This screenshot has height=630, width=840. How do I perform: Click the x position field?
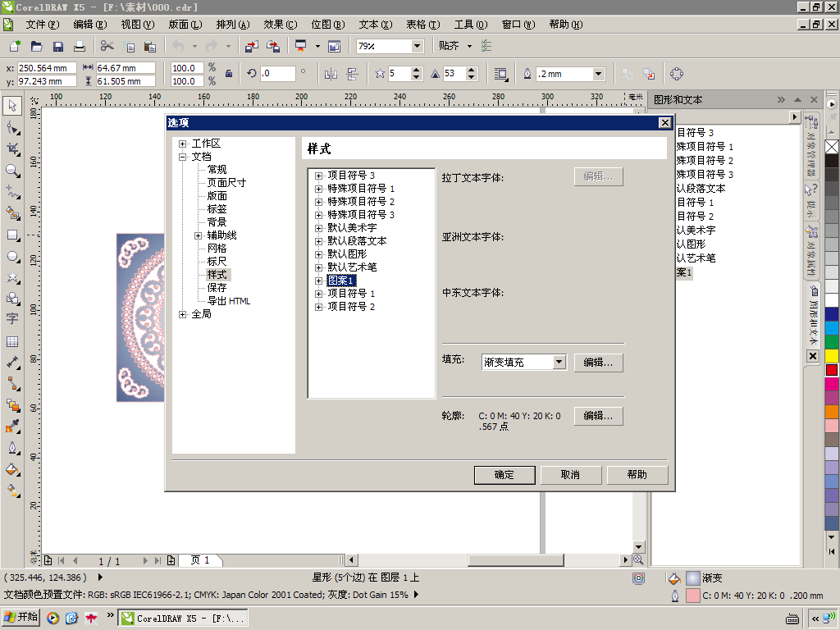pos(47,68)
